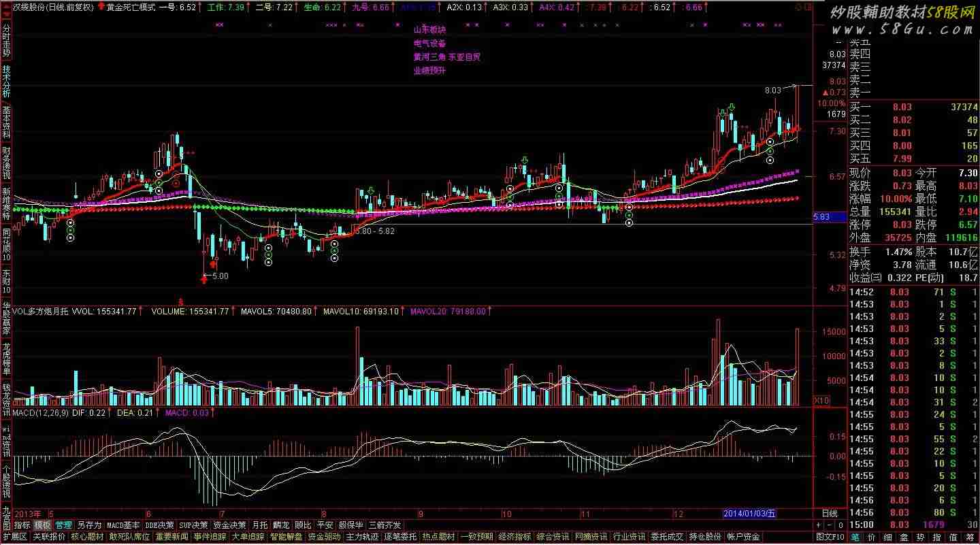The image size is (980, 545).
Task: Select the 笔 tab in the quote panel
Action: tap(854, 537)
